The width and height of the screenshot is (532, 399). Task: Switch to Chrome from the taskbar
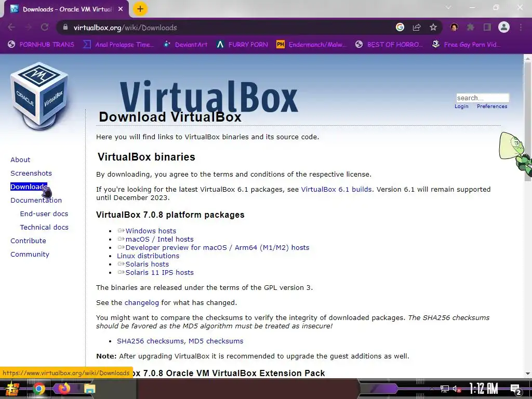tap(38, 389)
